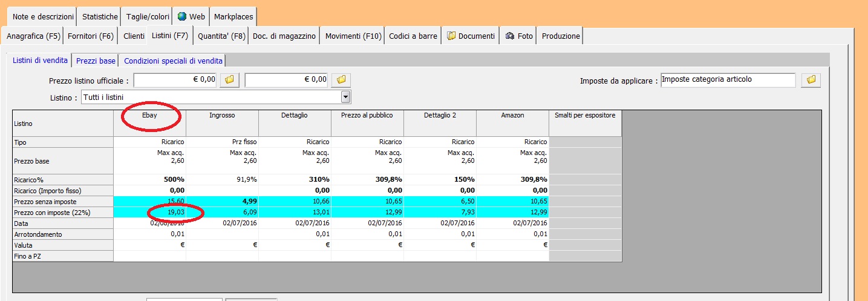Select the Ebay column header
Screen dimensions: 868x301
tap(149, 114)
